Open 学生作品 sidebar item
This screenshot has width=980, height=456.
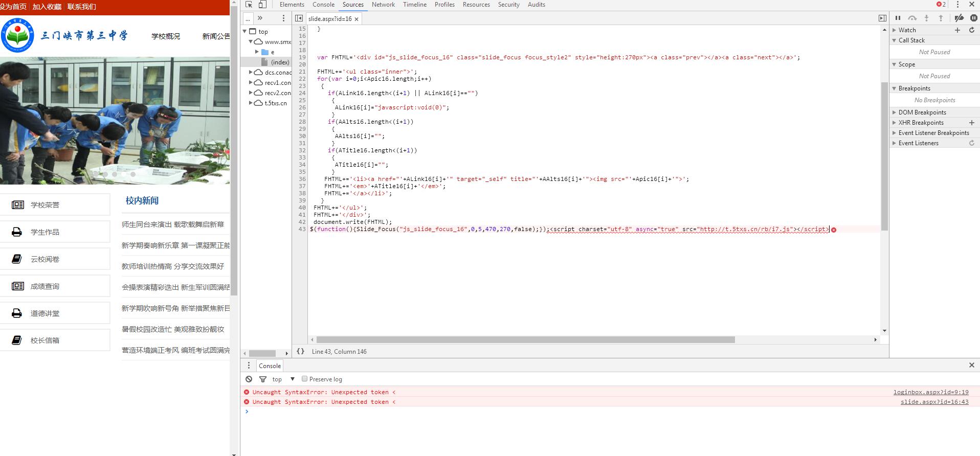click(55, 232)
